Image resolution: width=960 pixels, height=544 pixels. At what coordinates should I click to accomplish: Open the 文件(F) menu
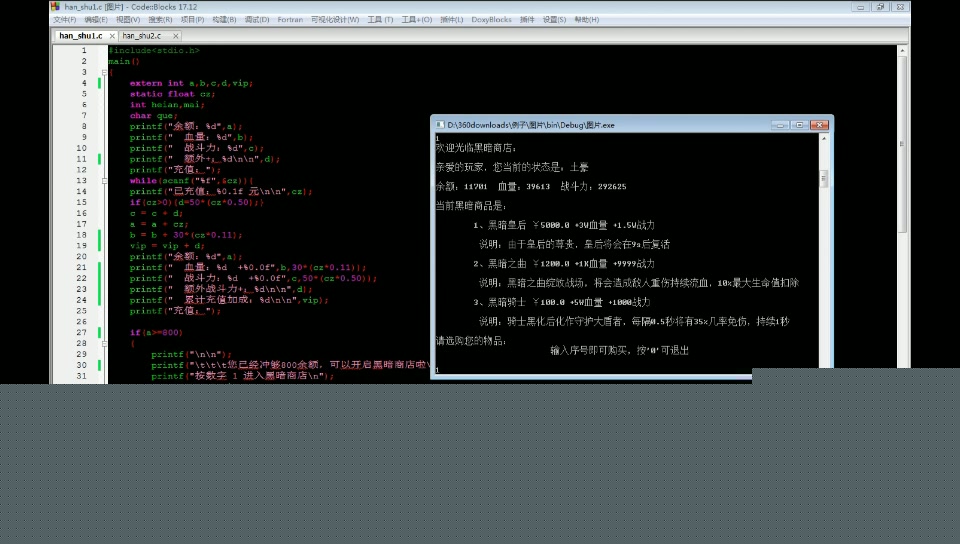pos(64,19)
